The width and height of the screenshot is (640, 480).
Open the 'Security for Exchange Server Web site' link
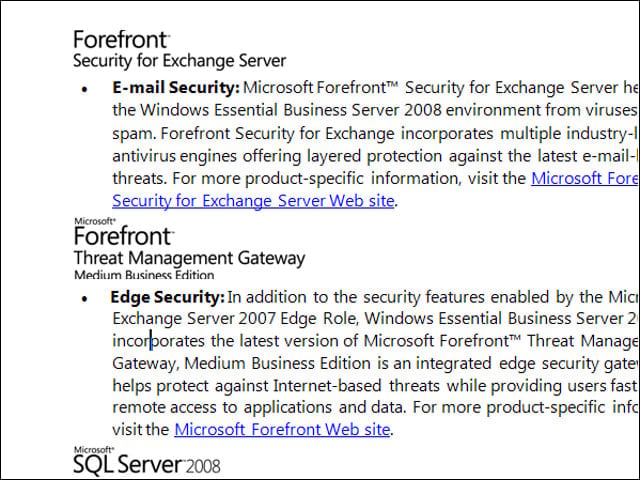(253, 201)
